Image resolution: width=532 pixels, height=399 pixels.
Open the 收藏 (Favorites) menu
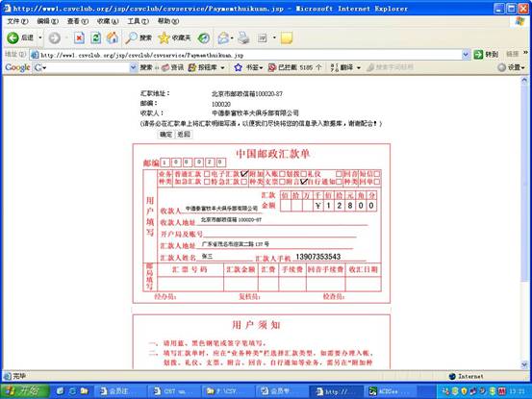108,21
